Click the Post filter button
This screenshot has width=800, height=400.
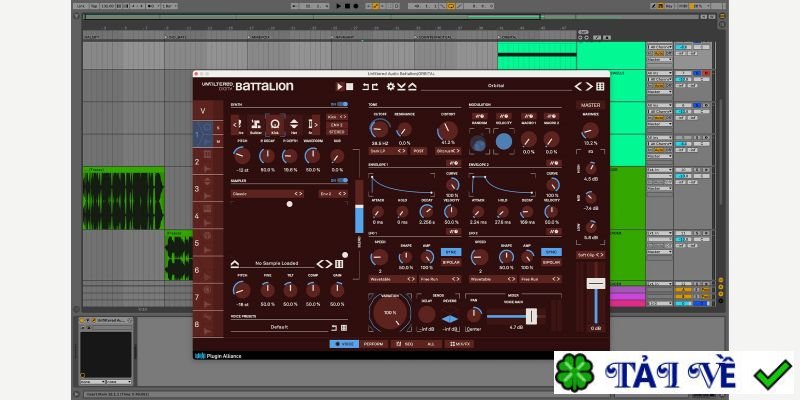tap(418, 151)
